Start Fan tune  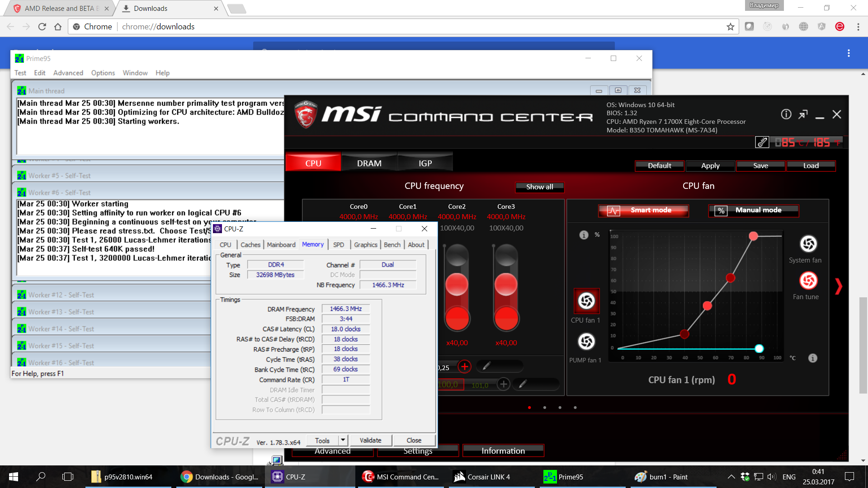tap(808, 281)
